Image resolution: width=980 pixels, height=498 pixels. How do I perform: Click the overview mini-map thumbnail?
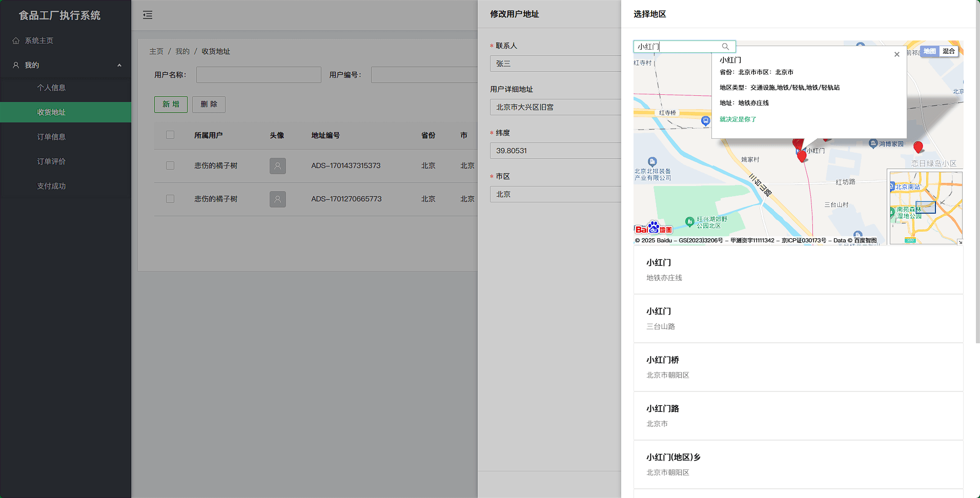point(926,208)
